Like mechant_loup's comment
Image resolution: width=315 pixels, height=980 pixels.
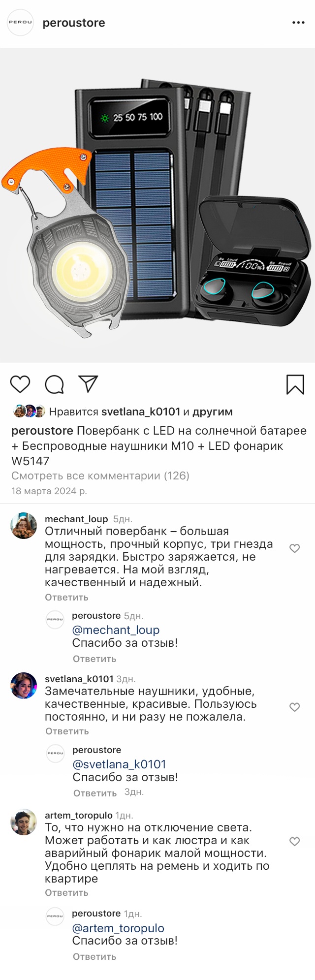[294, 548]
